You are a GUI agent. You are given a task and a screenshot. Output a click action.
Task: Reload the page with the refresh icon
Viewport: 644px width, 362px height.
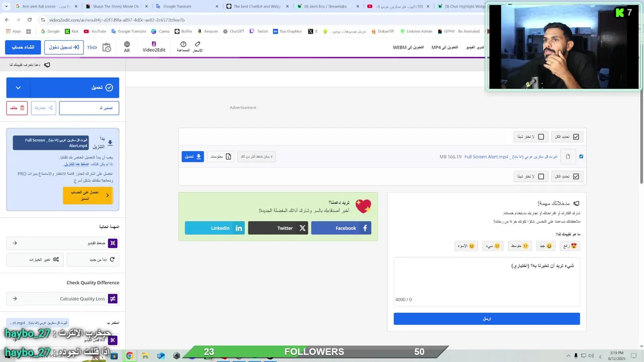click(x=30, y=20)
